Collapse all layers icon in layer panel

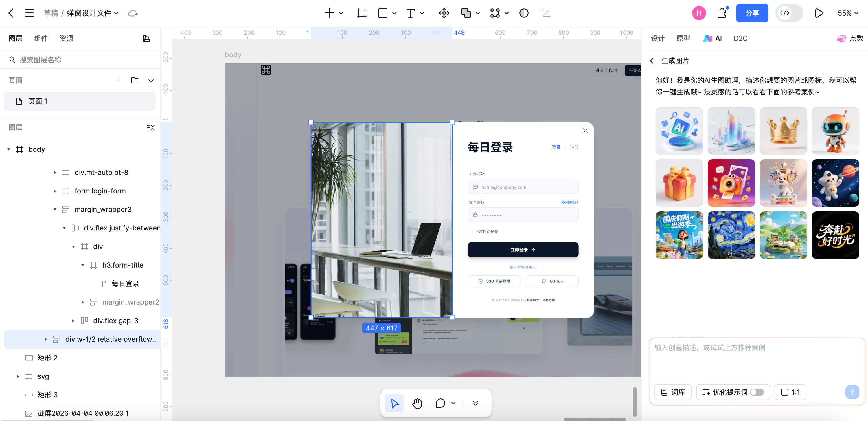151,127
